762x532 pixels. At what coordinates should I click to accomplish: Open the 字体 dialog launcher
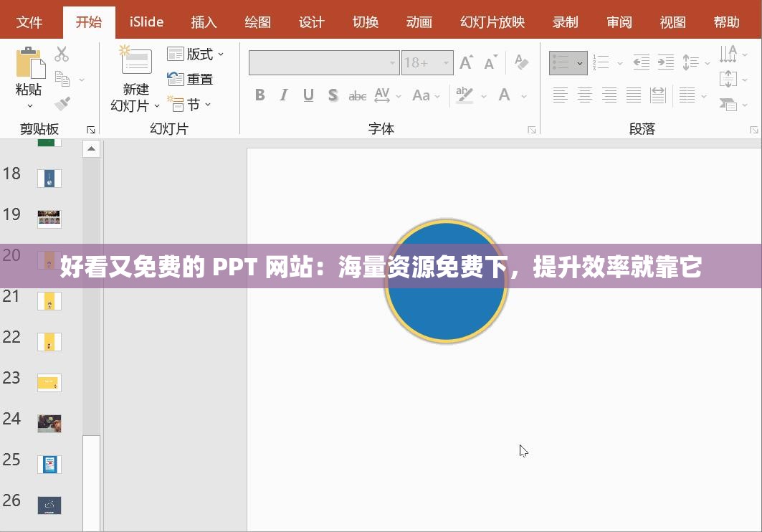pos(531,130)
